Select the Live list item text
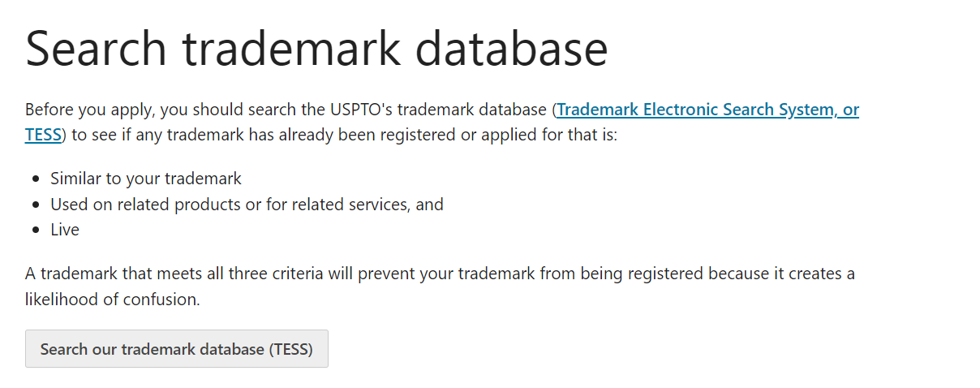Screen dimensions: 980x388 point(65,230)
